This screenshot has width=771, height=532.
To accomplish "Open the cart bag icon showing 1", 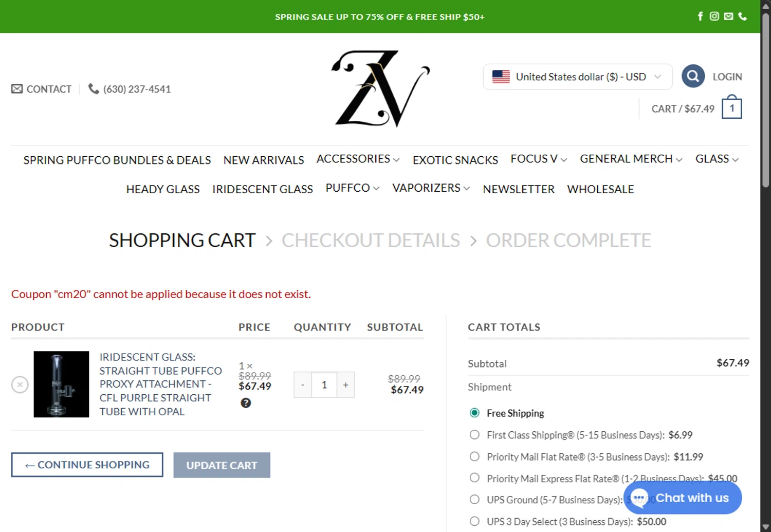I will (x=732, y=107).
